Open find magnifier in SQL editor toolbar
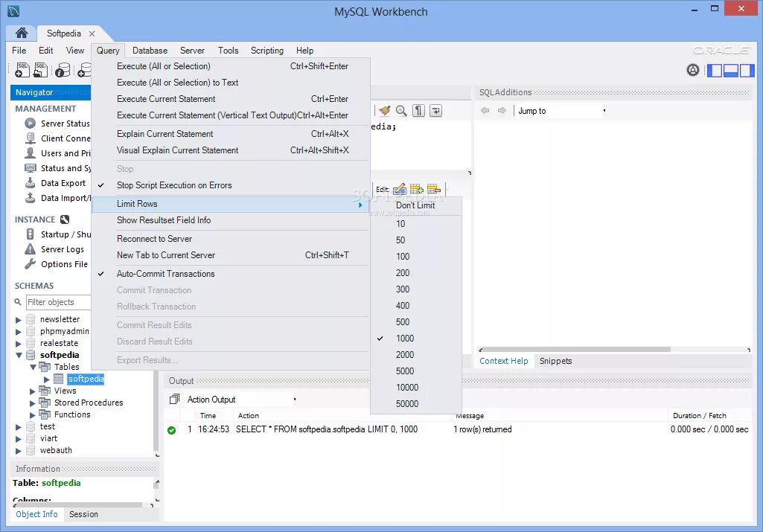This screenshot has width=763, height=532. click(401, 111)
